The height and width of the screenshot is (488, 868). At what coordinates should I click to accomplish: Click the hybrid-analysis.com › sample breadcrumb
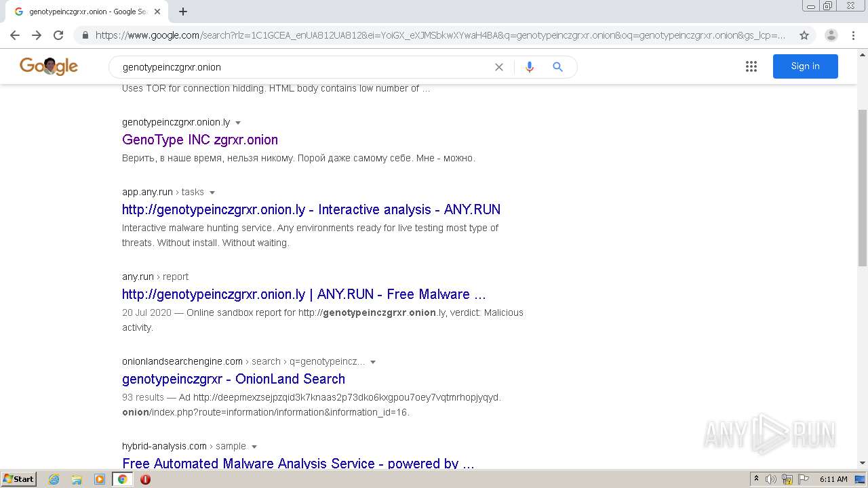184,446
